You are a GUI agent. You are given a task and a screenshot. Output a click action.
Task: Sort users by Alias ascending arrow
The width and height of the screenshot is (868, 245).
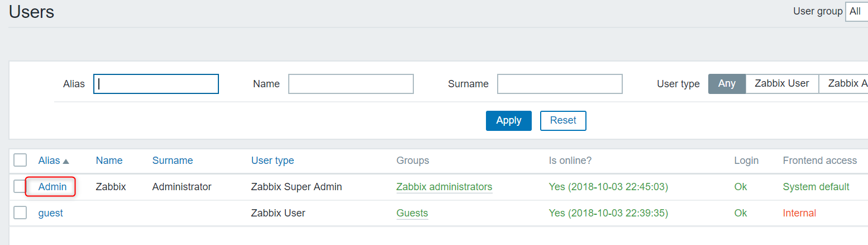[66, 161]
